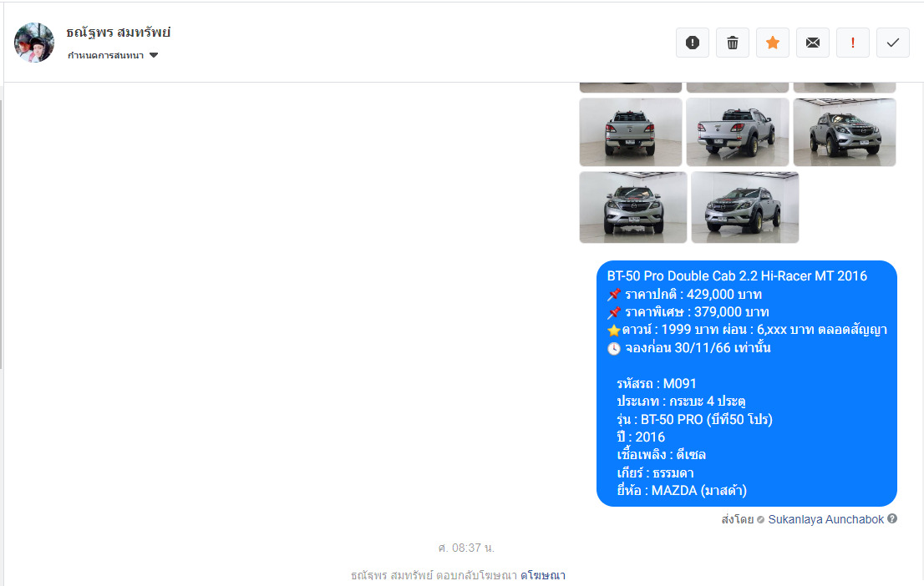Click ราคาปกติ : 429,000 บาท line

(685, 295)
